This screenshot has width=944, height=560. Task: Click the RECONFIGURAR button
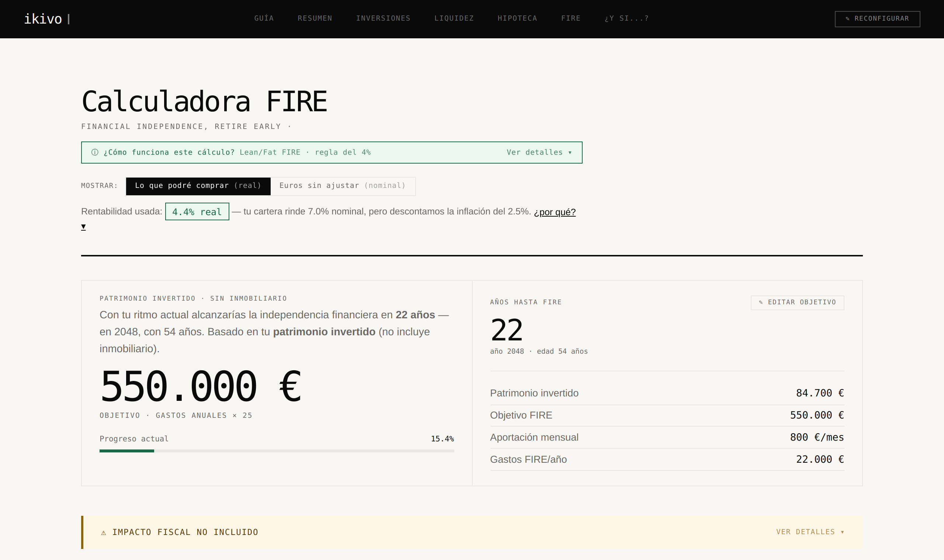[x=877, y=19]
